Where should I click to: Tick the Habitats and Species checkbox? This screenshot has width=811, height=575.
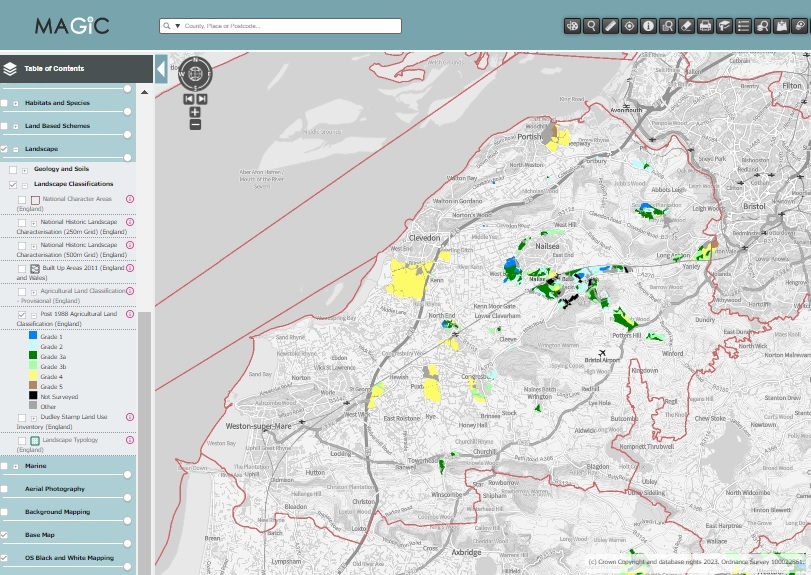click(5, 103)
